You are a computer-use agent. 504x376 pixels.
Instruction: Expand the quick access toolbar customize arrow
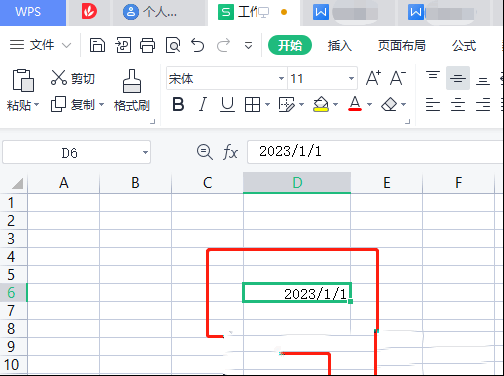pyautogui.click(x=248, y=45)
